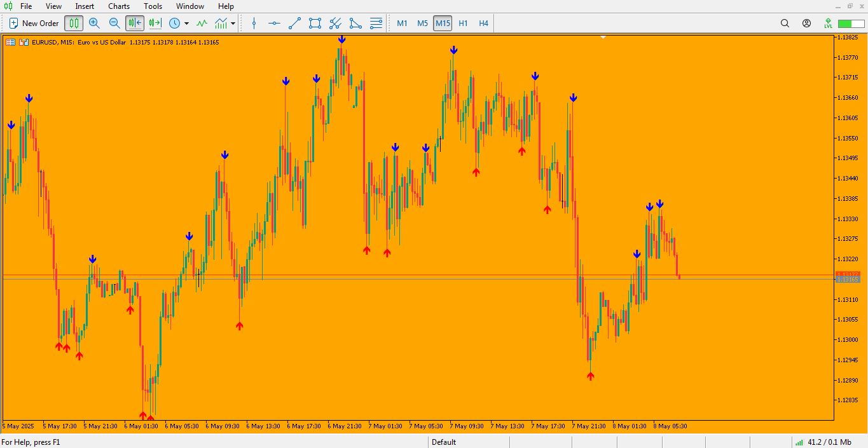Viewport: 868px width, 448px height.
Task: Select the horizontal line drawing tool
Action: pos(274,24)
